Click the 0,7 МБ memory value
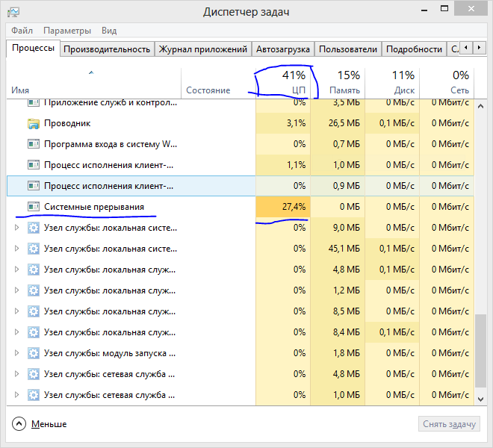 click(346, 144)
